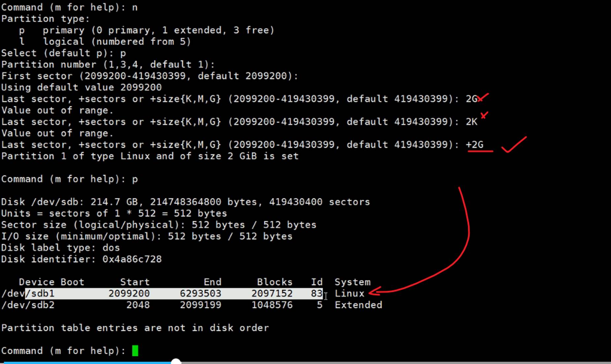Click the 'Disk label type: dos' line
This screenshot has height=364, width=611.
pos(60,248)
